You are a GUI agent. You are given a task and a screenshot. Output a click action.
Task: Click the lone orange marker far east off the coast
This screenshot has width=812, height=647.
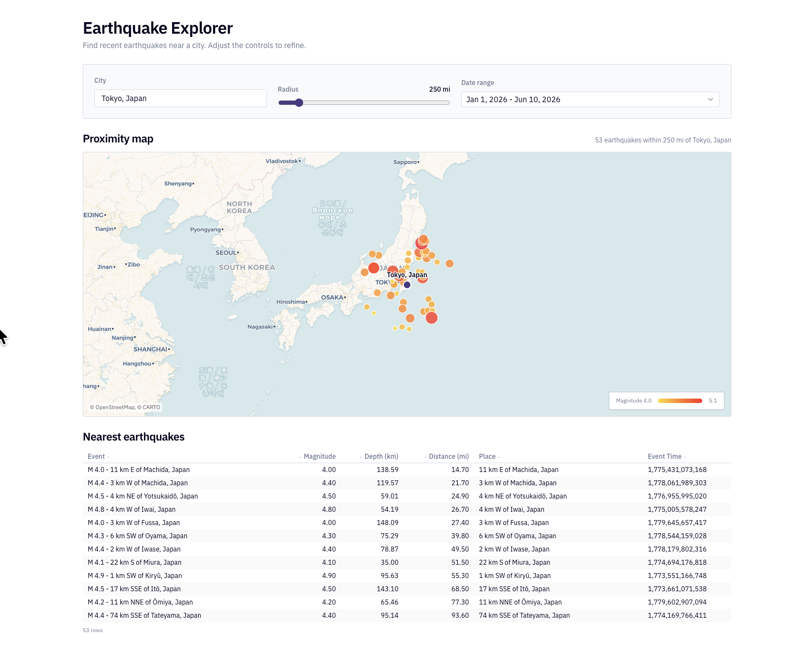tap(450, 263)
